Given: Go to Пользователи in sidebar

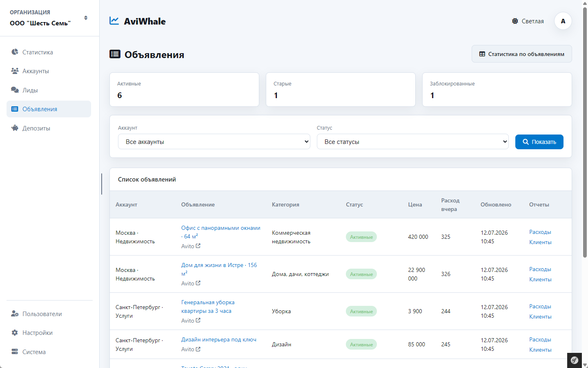Looking at the screenshot, I should coord(49,314).
